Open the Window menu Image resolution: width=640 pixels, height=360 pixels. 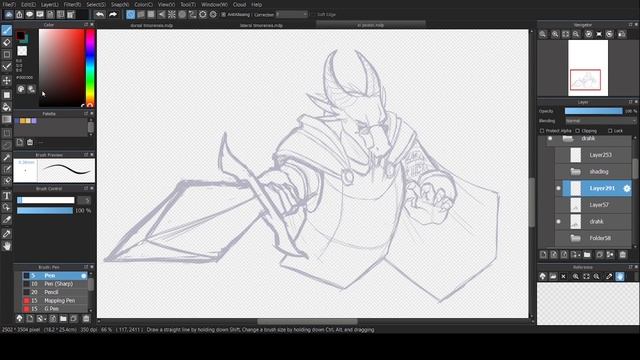tap(214, 4)
